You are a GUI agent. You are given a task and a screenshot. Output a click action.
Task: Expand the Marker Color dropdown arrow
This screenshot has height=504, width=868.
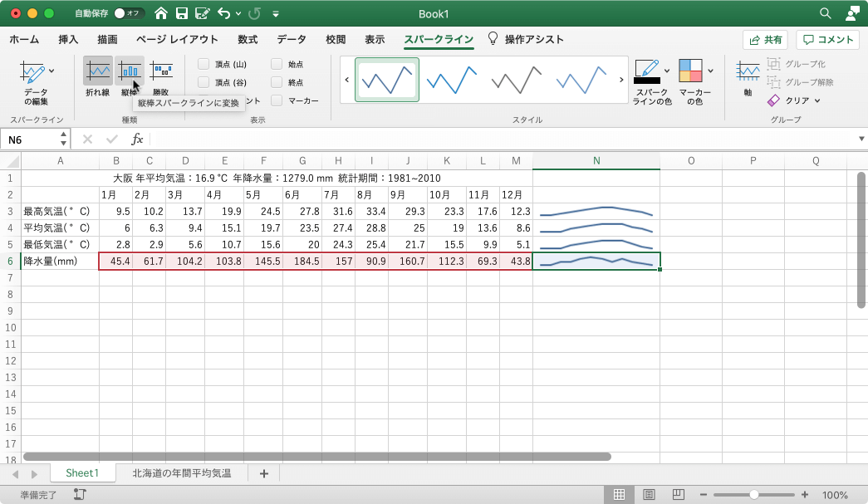coord(710,71)
